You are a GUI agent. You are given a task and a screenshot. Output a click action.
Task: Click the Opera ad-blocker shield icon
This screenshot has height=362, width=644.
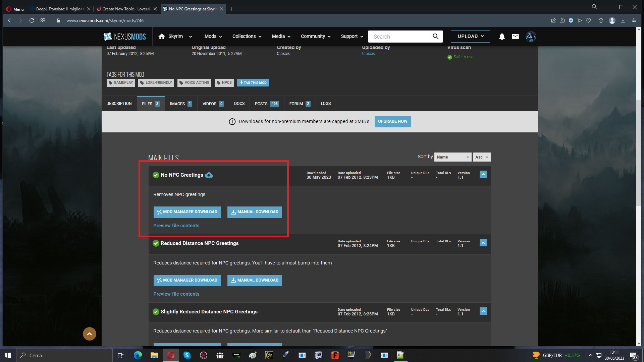coord(571,20)
